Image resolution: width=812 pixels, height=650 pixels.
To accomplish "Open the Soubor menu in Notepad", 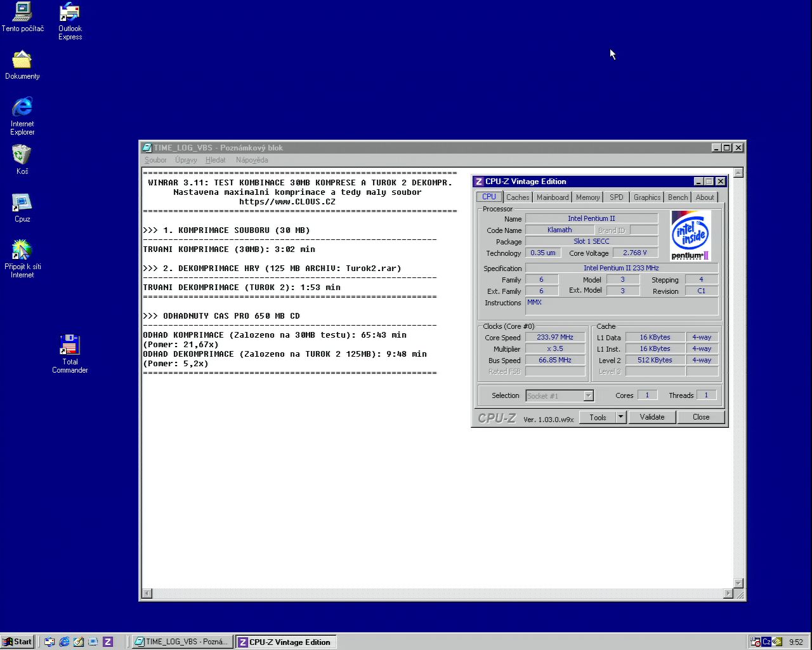I will tap(155, 160).
